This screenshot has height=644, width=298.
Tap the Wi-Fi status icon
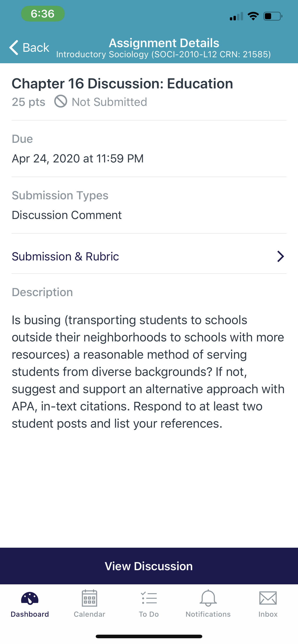(x=253, y=16)
